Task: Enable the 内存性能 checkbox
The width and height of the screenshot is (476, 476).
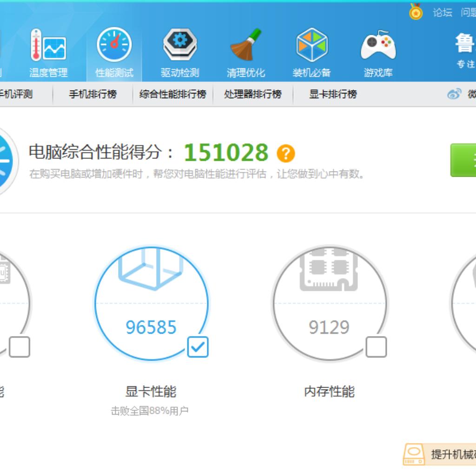Action: [x=376, y=347]
